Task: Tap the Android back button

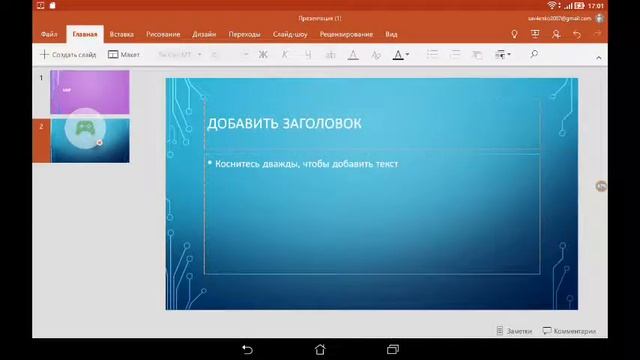Action: [x=247, y=349]
